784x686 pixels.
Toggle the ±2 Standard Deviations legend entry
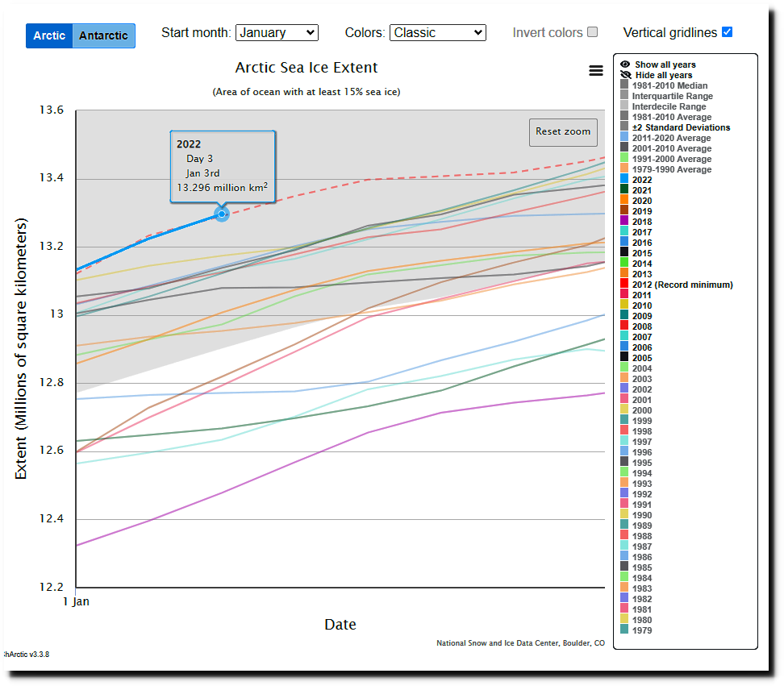681,127
